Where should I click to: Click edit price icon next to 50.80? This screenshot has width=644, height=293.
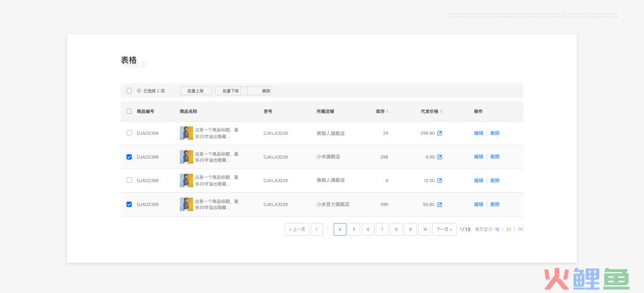(439, 204)
